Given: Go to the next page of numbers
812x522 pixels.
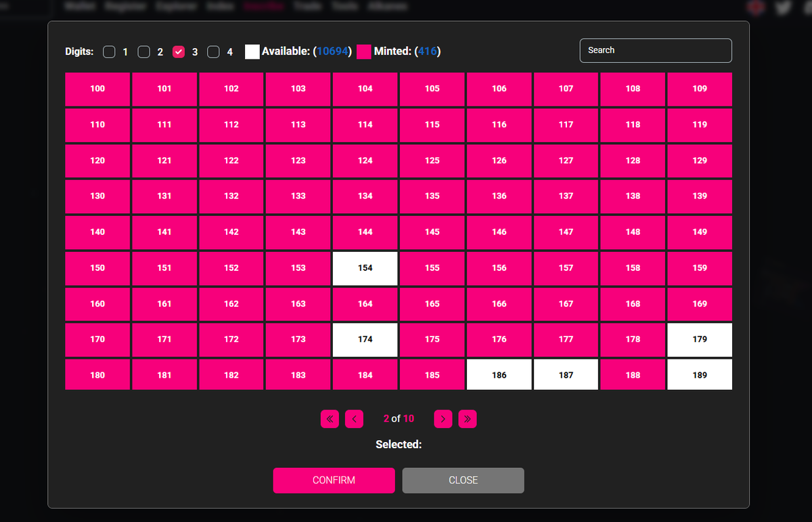Looking at the screenshot, I should coord(443,419).
